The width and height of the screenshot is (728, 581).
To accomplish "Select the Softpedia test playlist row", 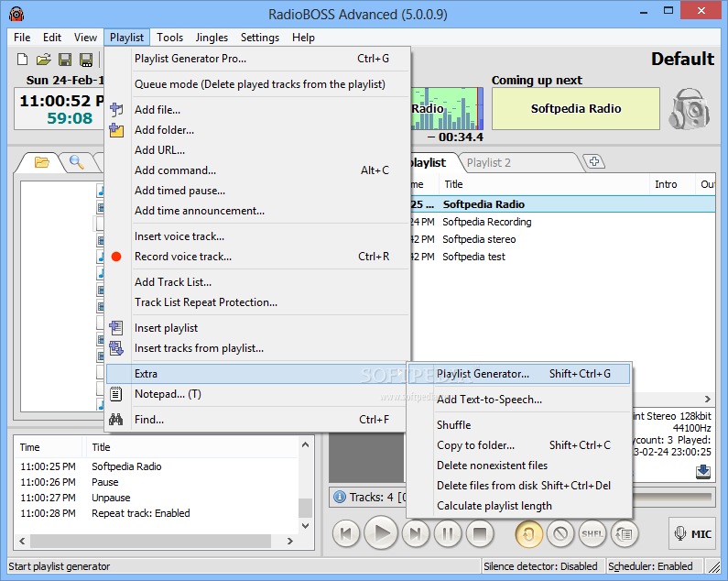I will 563,257.
